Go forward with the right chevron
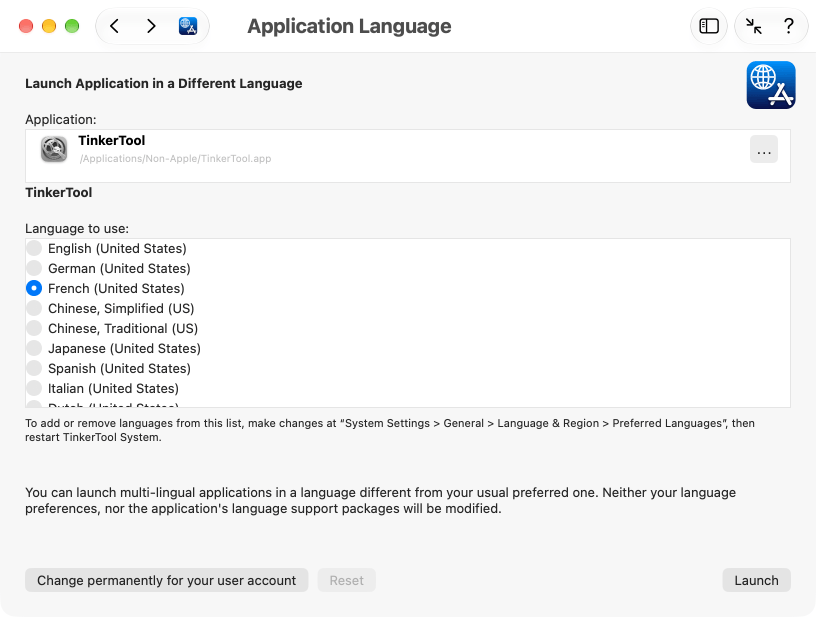This screenshot has height=617, width=816. (x=151, y=26)
